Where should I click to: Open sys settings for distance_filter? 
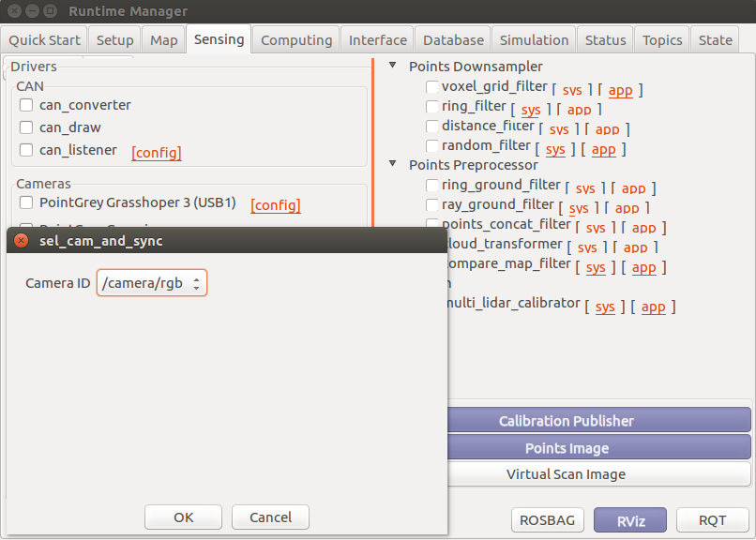[559, 129]
